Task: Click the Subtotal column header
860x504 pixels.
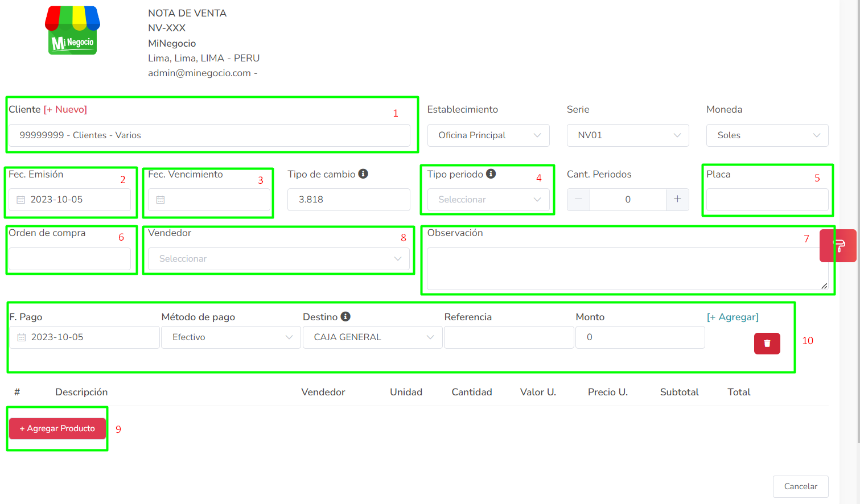Action: 680,392
